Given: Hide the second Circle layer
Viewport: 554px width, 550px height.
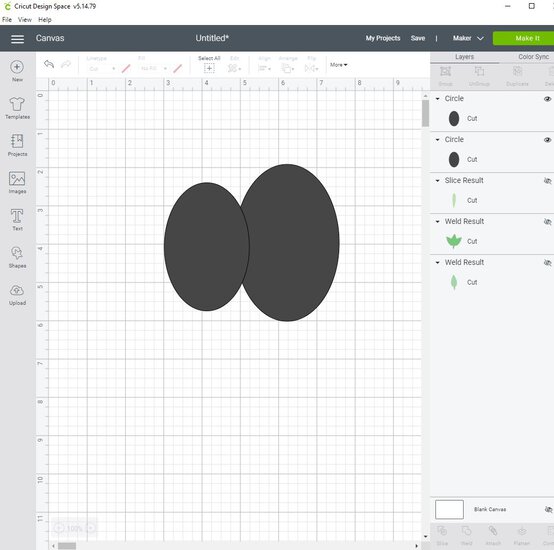Looking at the screenshot, I should 547,140.
